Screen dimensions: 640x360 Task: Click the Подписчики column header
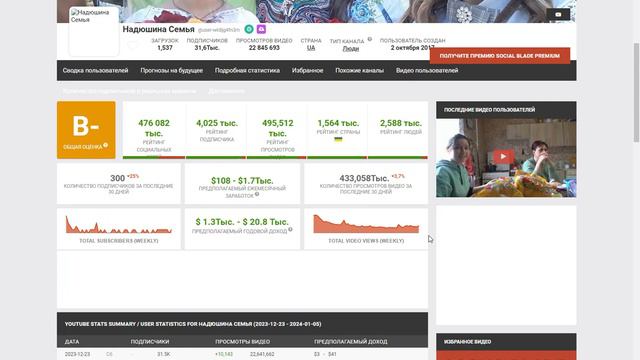150,342
